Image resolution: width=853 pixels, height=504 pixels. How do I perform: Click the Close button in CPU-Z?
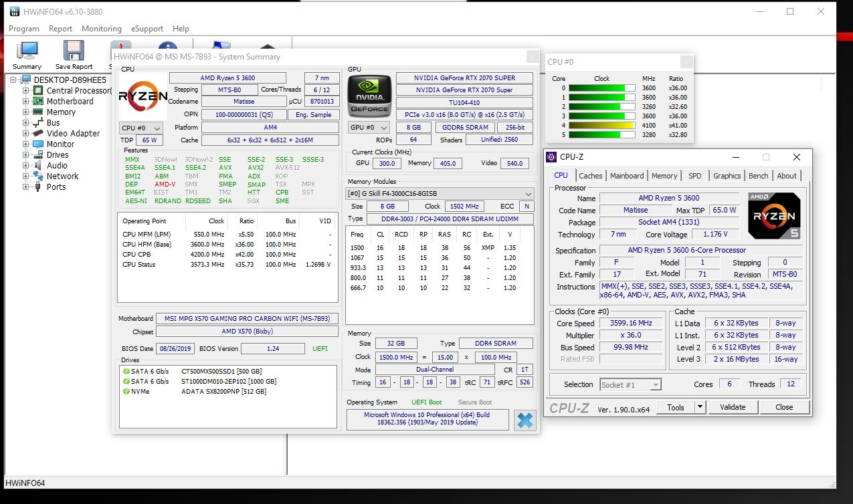click(x=784, y=407)
